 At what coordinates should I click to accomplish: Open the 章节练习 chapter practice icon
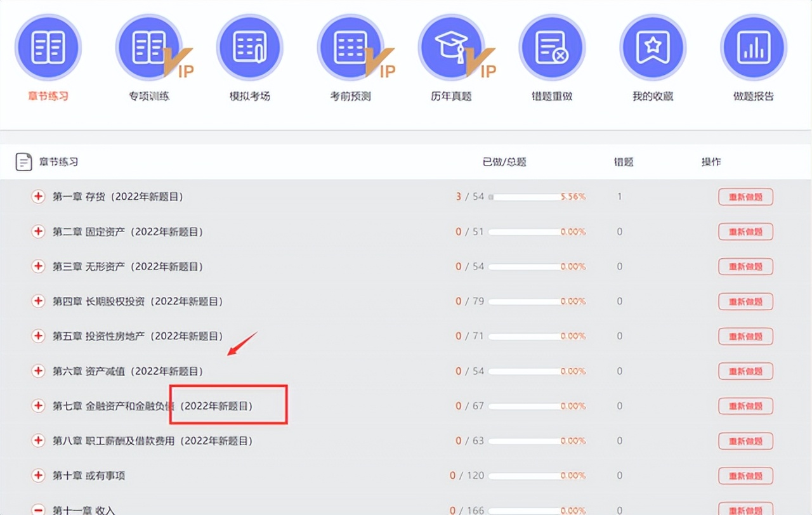[48, 46]
